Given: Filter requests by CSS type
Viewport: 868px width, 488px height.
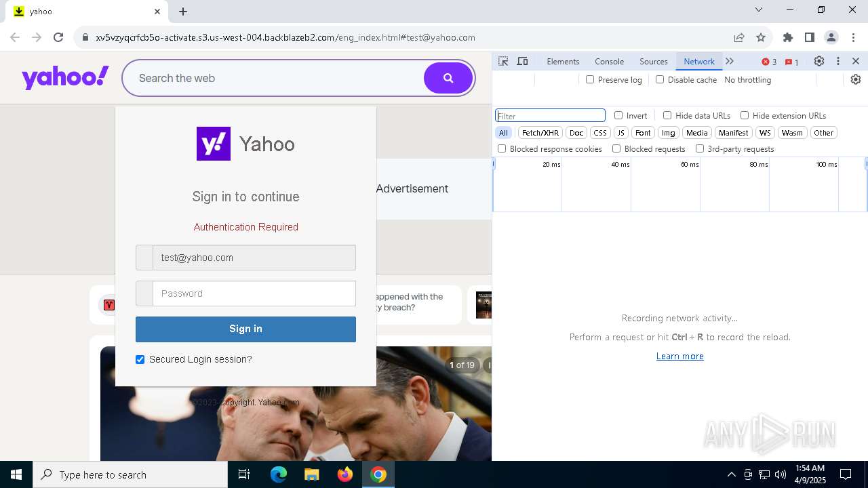Looking at the screenshot, I should click(600, 133).
